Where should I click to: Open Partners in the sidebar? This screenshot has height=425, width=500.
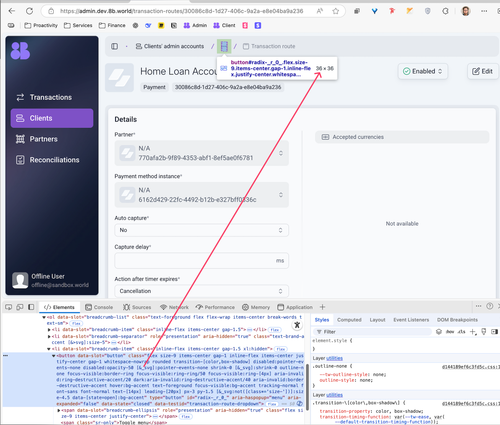(x=52, y=139)
